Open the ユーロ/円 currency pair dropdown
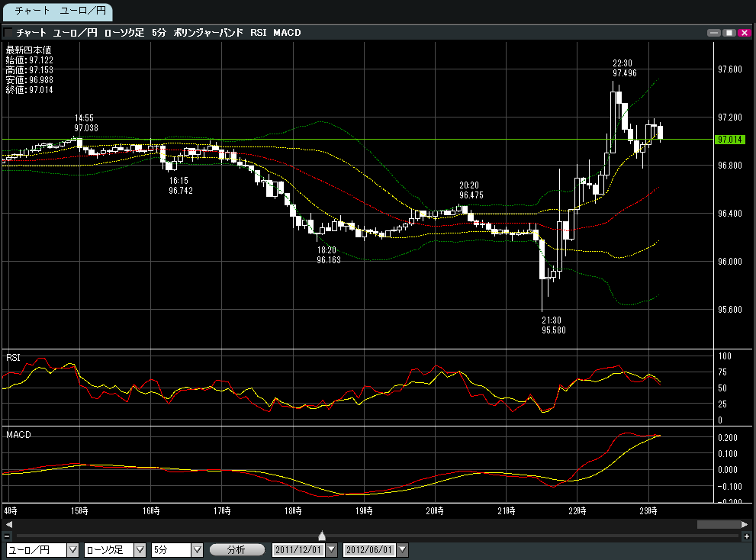This screenshot has width=756, height=560. tap(72, 549)
